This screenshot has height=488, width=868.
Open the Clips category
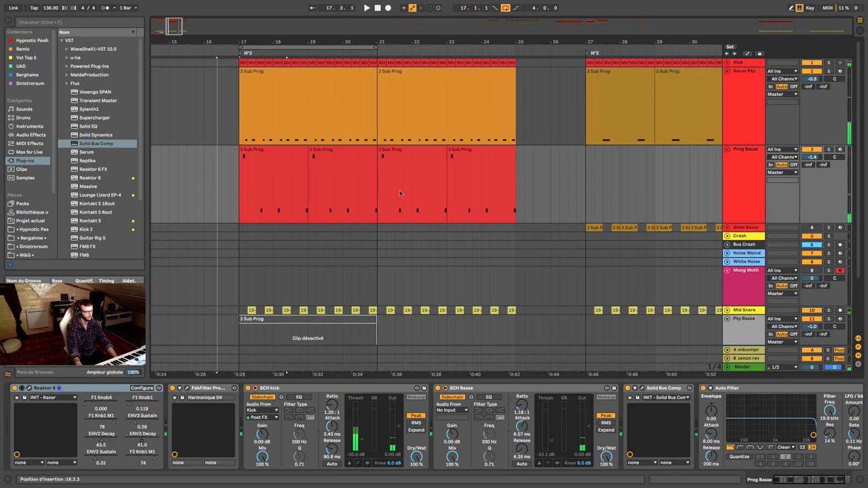pos(22,169)
